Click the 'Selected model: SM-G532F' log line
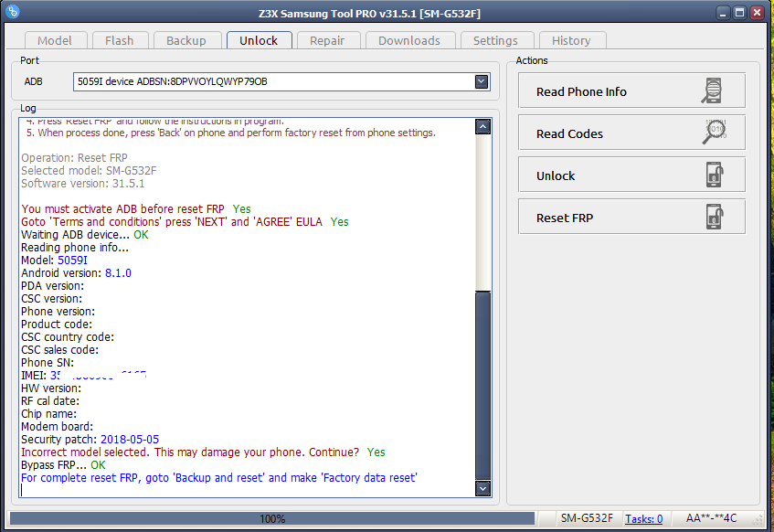Screen dimensions: 774x532 click(x=89, y=170)
